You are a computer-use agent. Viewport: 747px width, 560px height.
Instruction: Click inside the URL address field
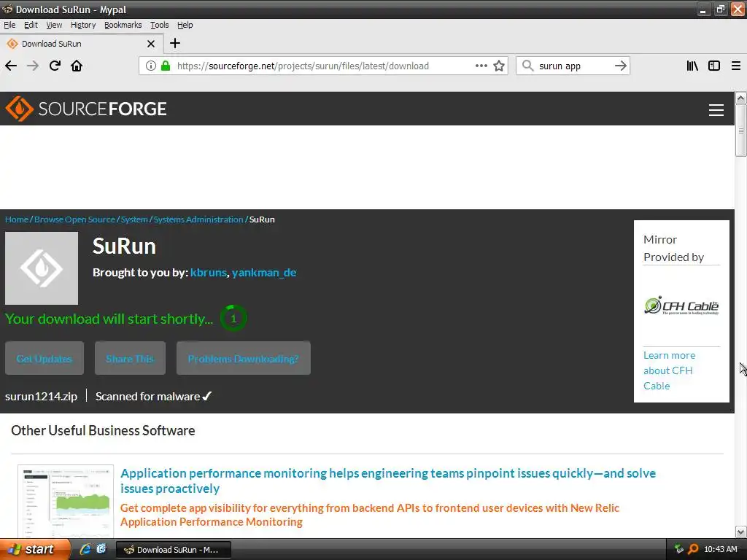pos(322,66)
